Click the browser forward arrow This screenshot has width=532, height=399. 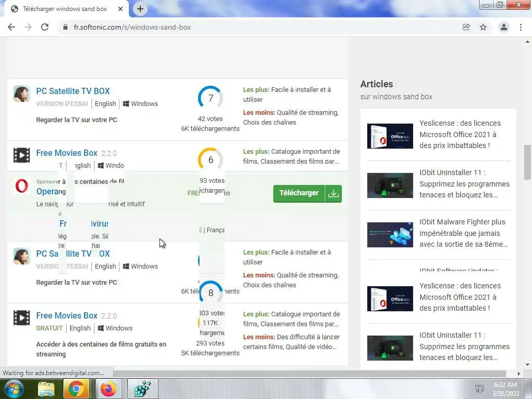pyautogui.click(x=28, y=27)
